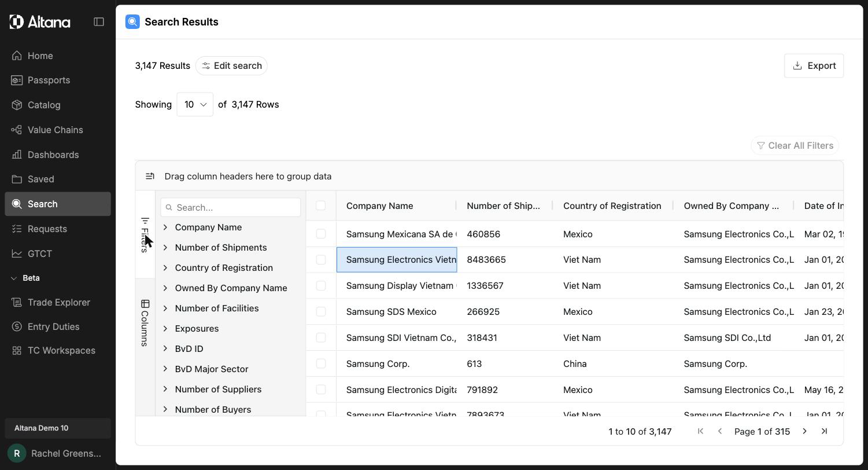Sort by Owned By Company column header
This screenshot has width=868, height=470.
(733, 205)
